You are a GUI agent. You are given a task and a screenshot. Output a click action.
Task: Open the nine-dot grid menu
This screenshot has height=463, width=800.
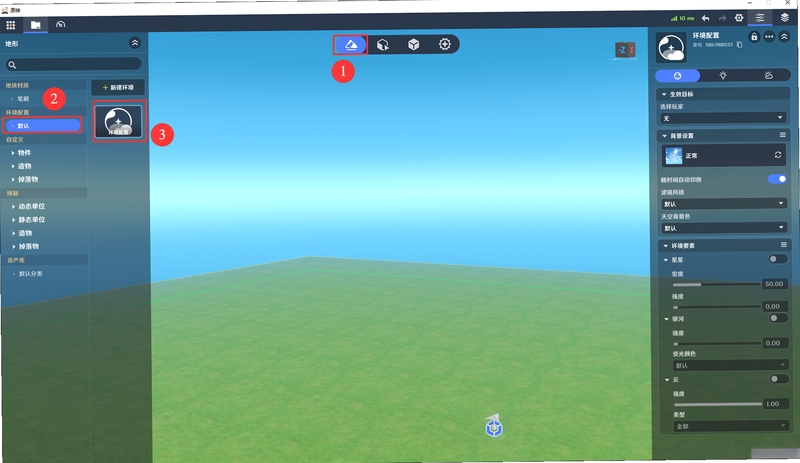[x=11, y=25]
